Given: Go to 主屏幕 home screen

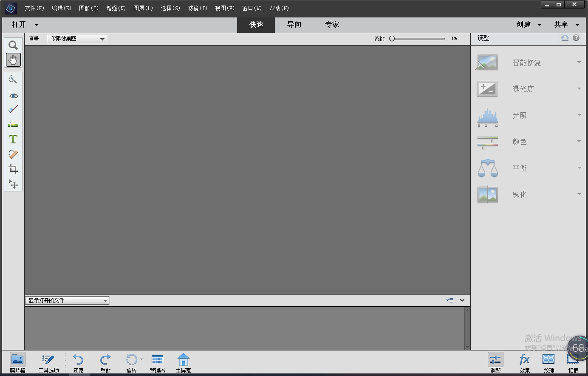Looking at the screenshot, I should tap(183, 363).
